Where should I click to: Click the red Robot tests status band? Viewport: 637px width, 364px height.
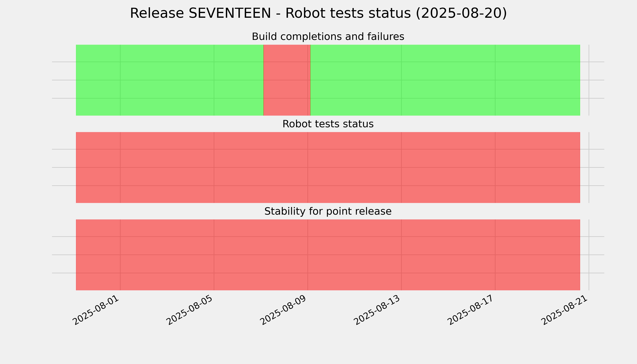[328, 167]
